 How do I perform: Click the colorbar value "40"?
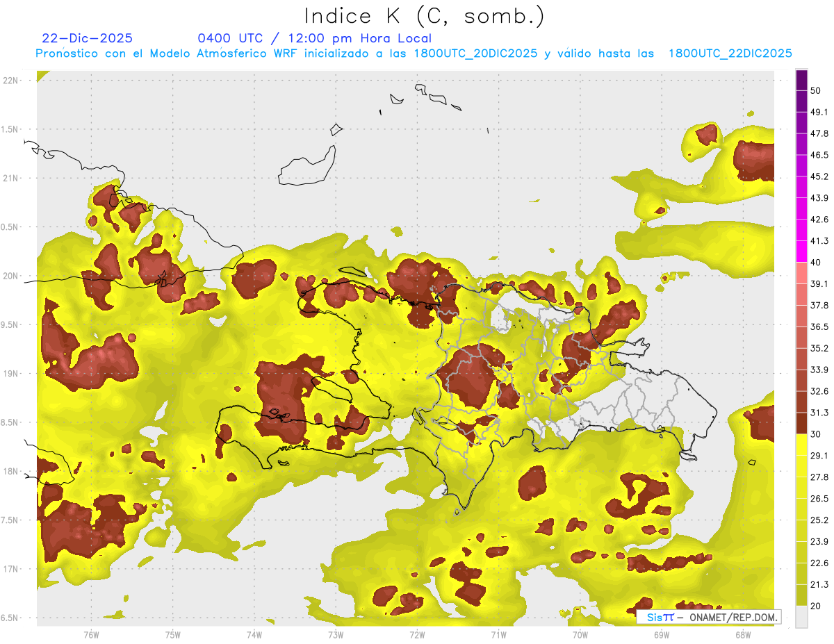pos(816,263)
